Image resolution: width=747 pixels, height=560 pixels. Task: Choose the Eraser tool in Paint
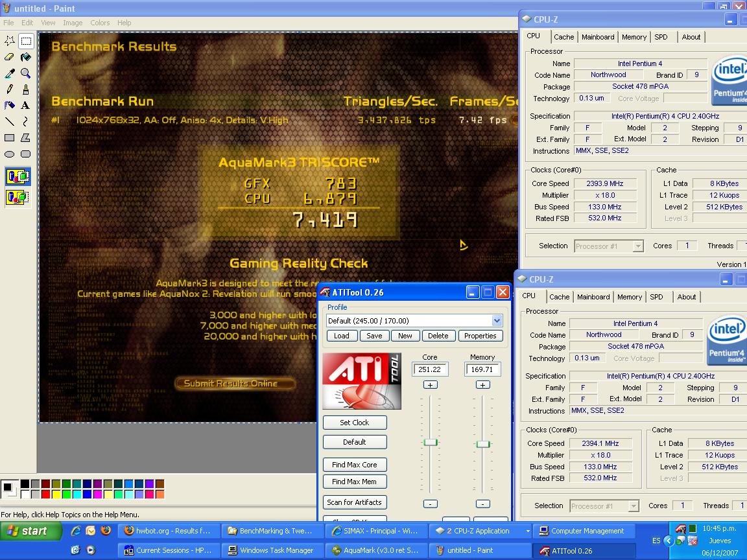[10, 57]
